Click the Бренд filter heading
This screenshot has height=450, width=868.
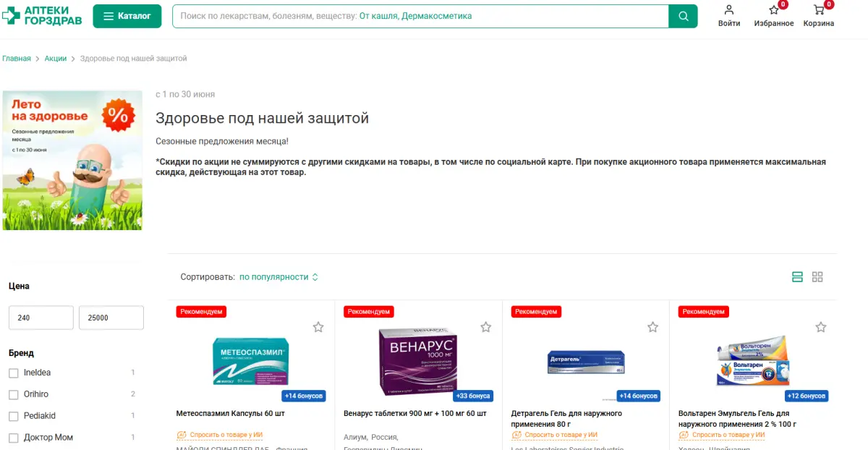(21, 354)
